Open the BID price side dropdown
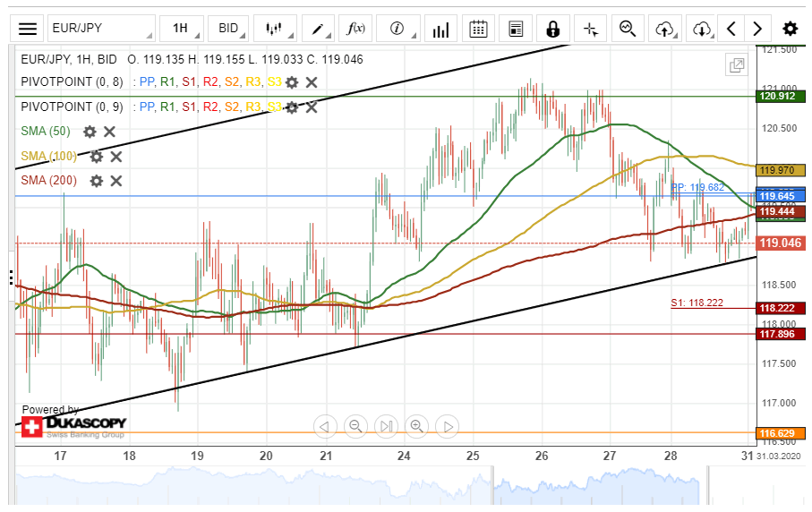The image size is (812, 512). (228, 29)
